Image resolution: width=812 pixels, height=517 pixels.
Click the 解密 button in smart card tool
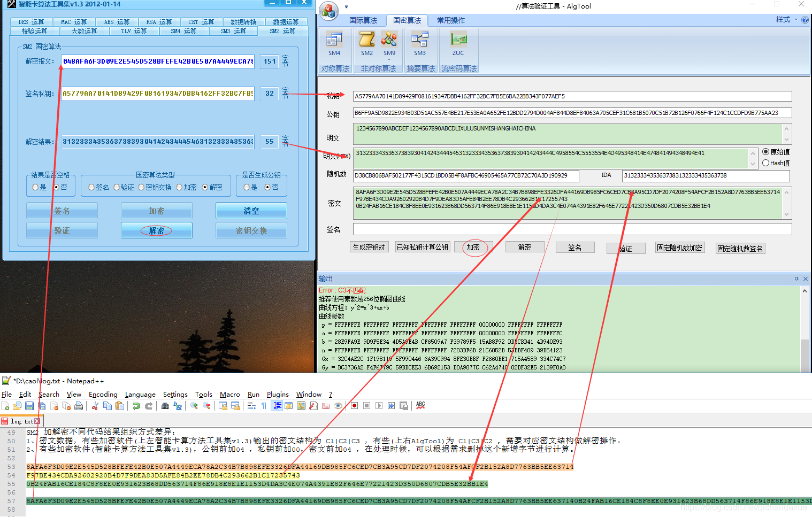click(156, 230)
